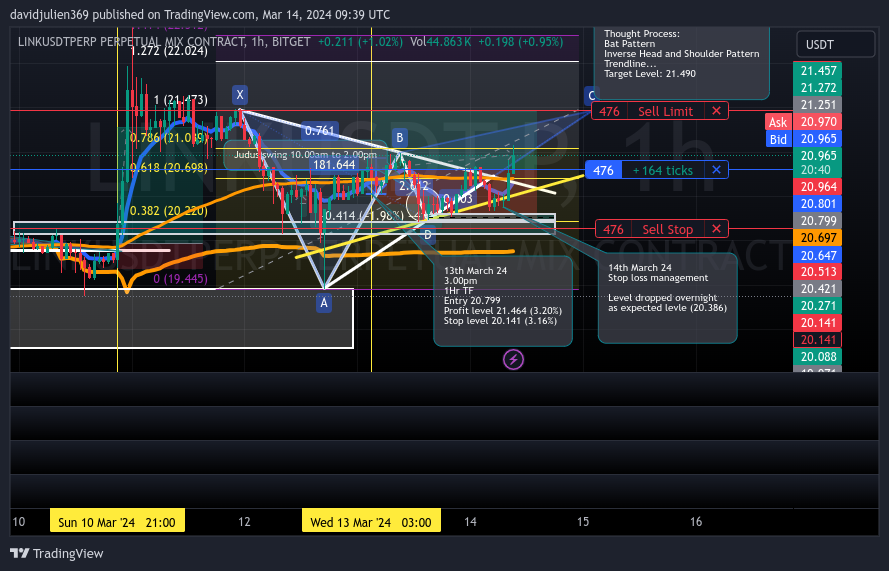Select the harmonic pattern point D marker
The image size is (889, 571).
click(427, 235)
